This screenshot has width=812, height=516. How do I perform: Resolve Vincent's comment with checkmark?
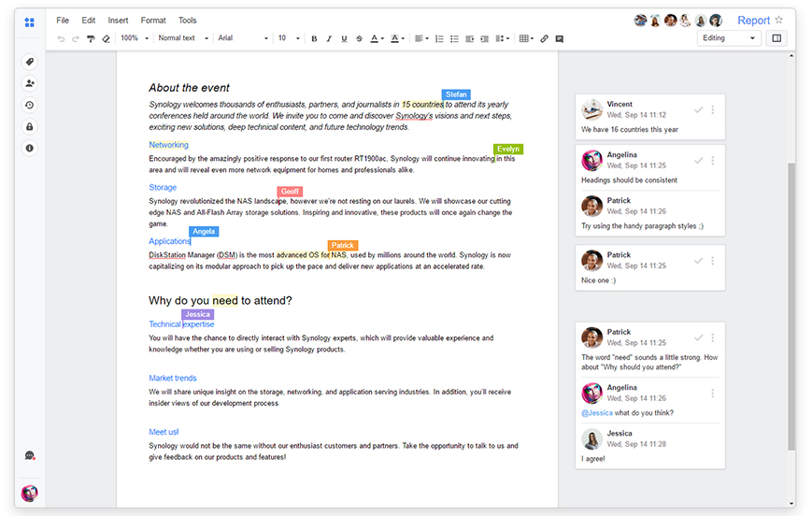(x=699, y=109)
